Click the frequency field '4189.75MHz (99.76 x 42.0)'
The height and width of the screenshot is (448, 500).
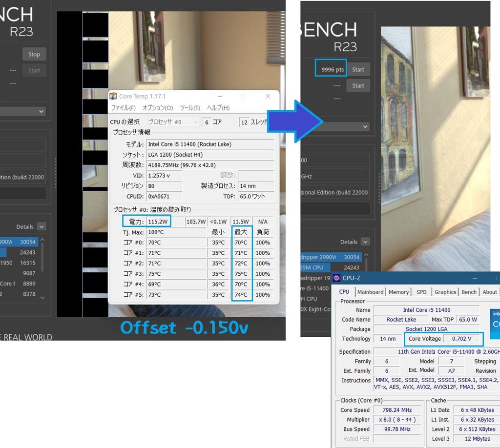coord(210,165)
